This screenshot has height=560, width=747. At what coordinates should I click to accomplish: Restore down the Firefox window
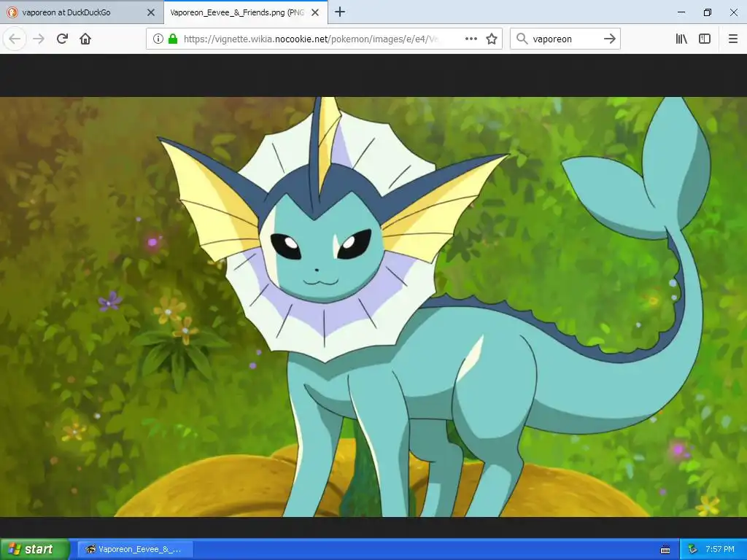pos(708,12)
